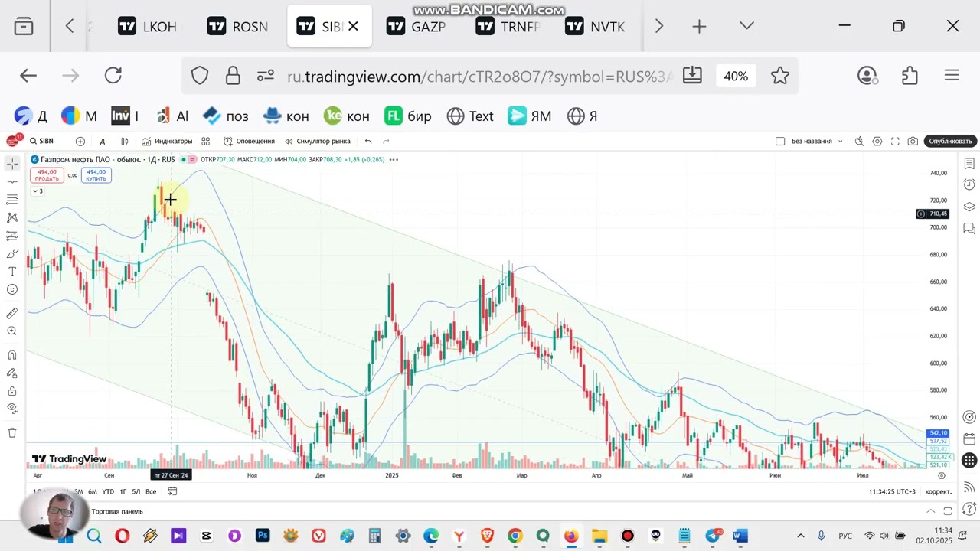Viewport: 980px width, 551px height.
Task: Open the chats panel icon
Action: pyautogui.click(x=969, y=228)
